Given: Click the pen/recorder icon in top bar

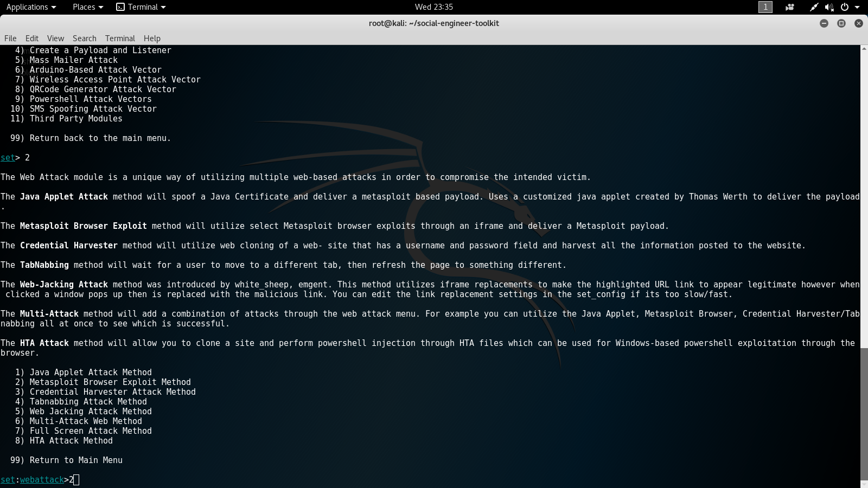Looking at the screenshot, I should (x=814, y=7).
